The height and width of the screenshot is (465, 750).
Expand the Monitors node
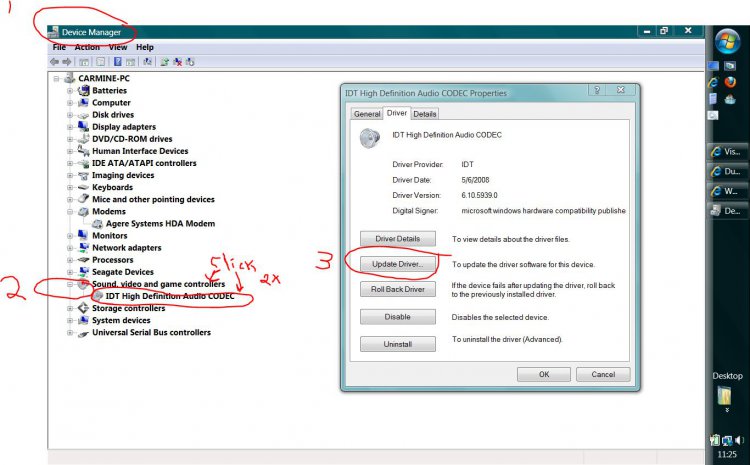tap(70, 235)
